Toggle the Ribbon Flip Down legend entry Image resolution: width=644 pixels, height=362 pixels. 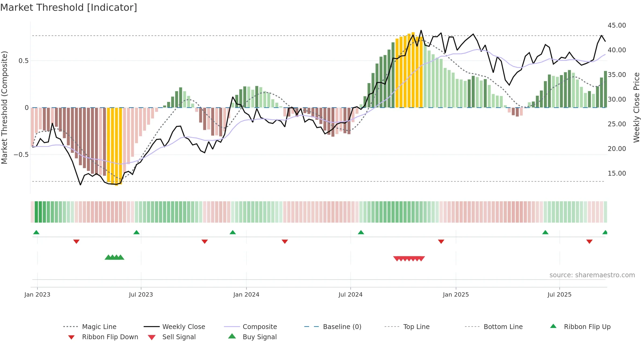pos(103,337)
